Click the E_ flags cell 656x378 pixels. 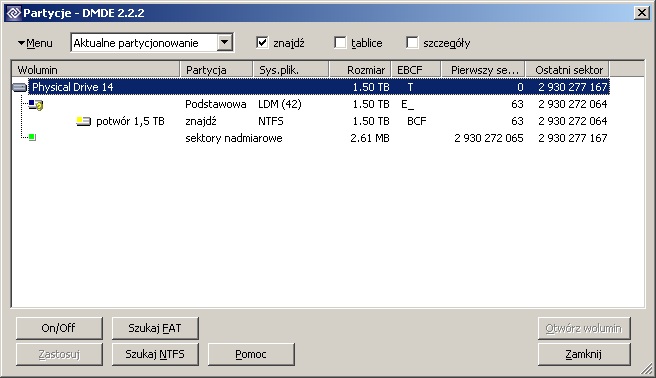pos(407,104)
